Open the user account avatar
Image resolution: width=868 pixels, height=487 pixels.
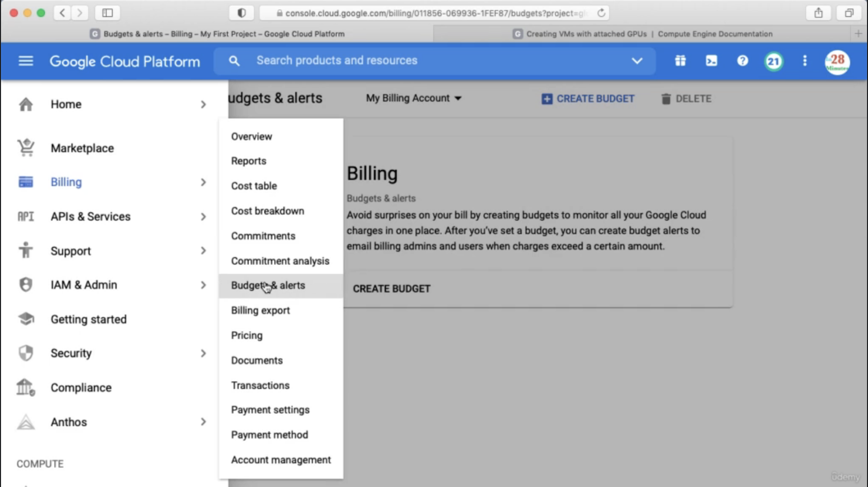point(837,62)
